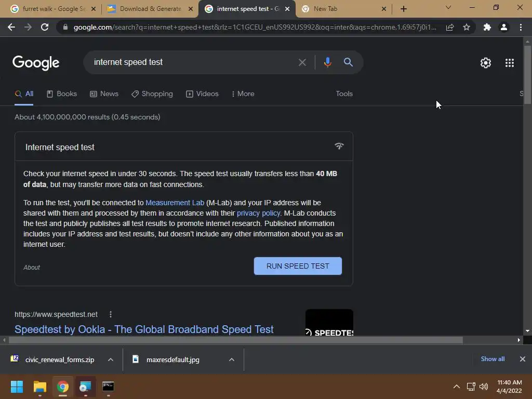Open new tab with plus button
Screen dimensions: 532x399
click(403, 9)
